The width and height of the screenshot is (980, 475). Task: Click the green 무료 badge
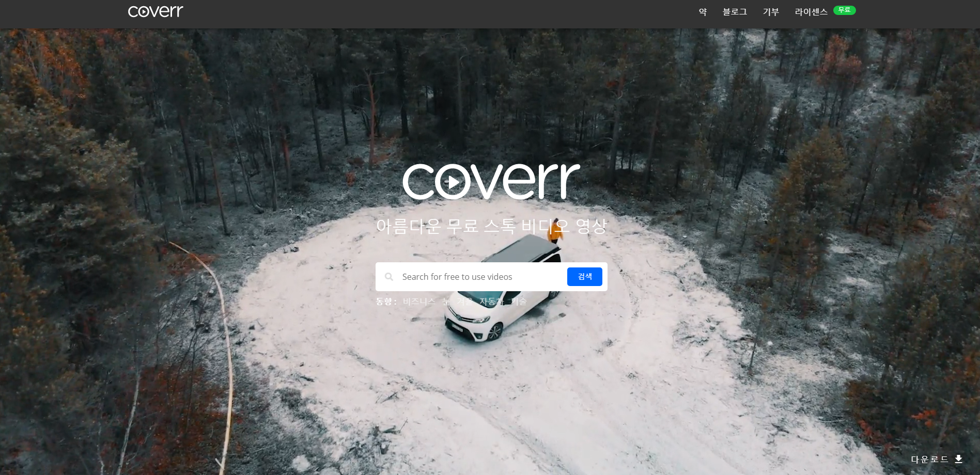tap(844, 10)
